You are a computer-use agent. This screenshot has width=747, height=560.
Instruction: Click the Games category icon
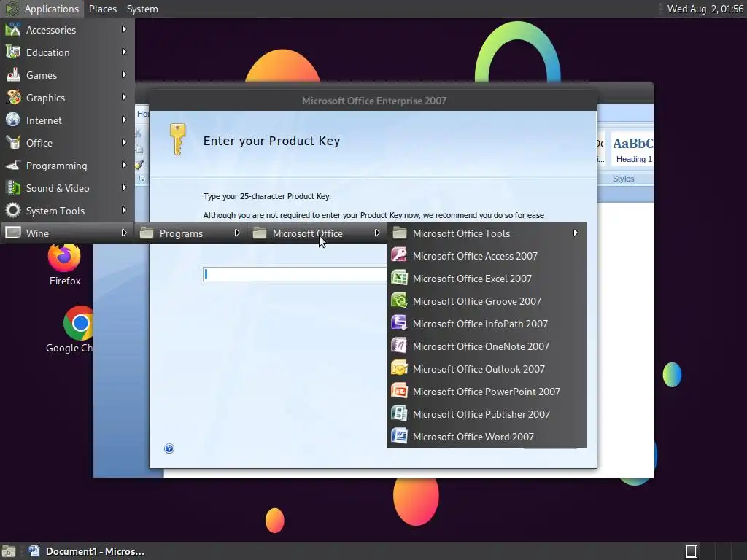[13, 75]
